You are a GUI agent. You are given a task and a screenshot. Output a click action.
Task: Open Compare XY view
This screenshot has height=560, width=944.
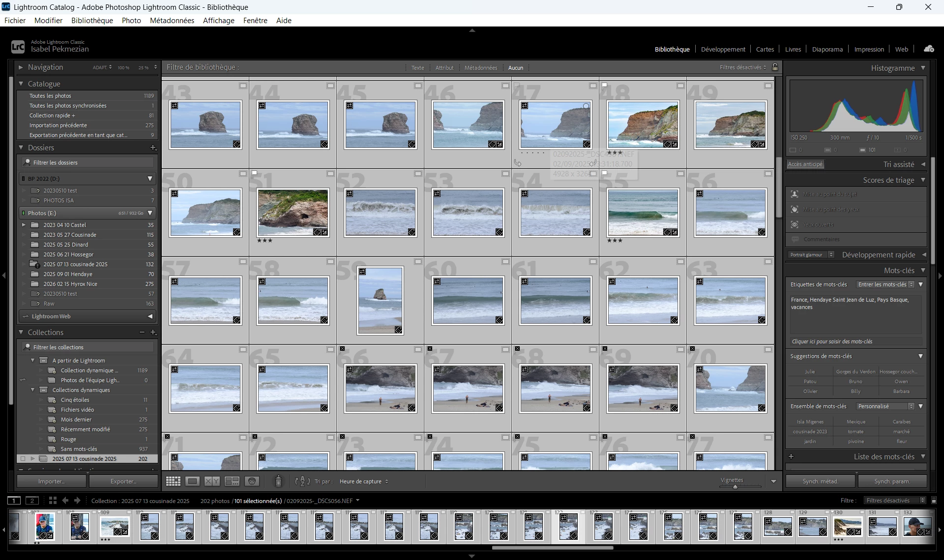click(x=212, y=481)
